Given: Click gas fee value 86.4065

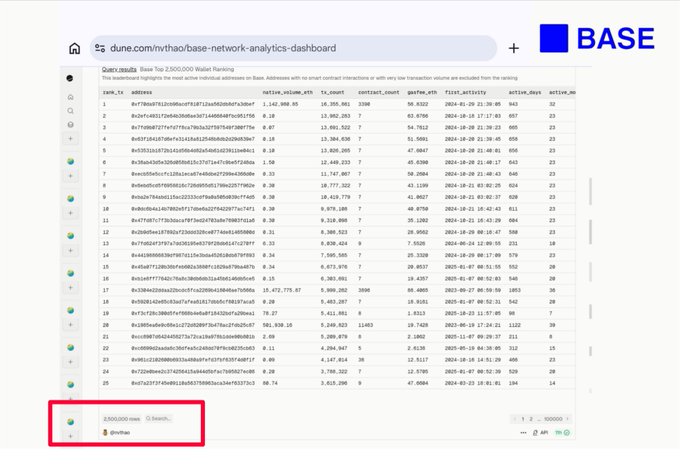Looking at the screenshot, I should point(418,290).
